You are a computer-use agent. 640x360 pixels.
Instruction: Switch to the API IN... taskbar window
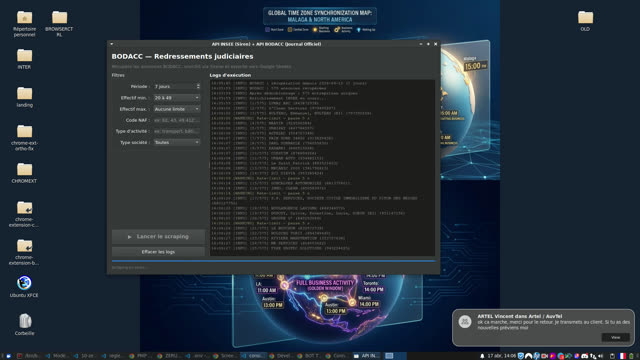pos(366,356)
